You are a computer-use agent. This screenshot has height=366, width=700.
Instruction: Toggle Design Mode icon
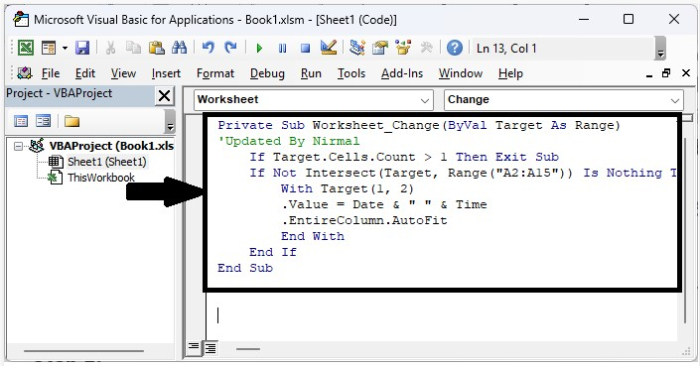click(x=329, y=48)
